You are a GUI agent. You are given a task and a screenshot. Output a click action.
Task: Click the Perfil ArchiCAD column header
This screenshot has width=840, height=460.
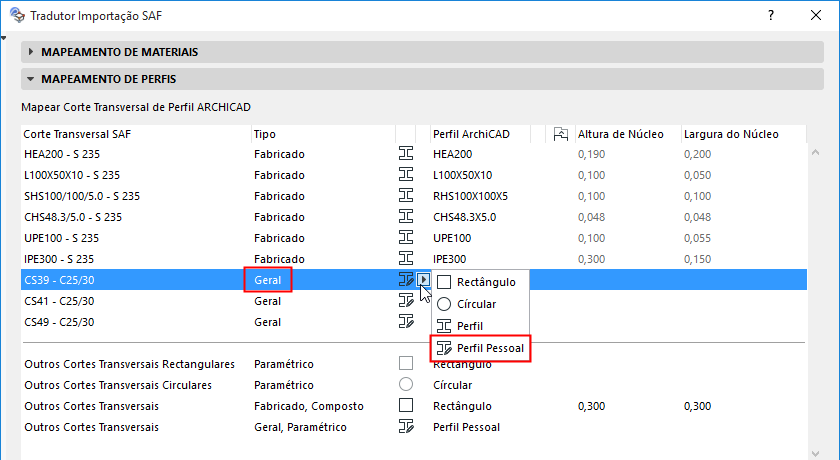[481, 134]
